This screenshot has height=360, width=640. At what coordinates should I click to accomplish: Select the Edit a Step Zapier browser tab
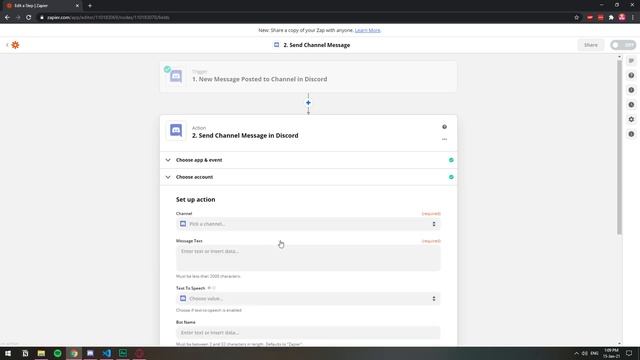coord(41,6)
